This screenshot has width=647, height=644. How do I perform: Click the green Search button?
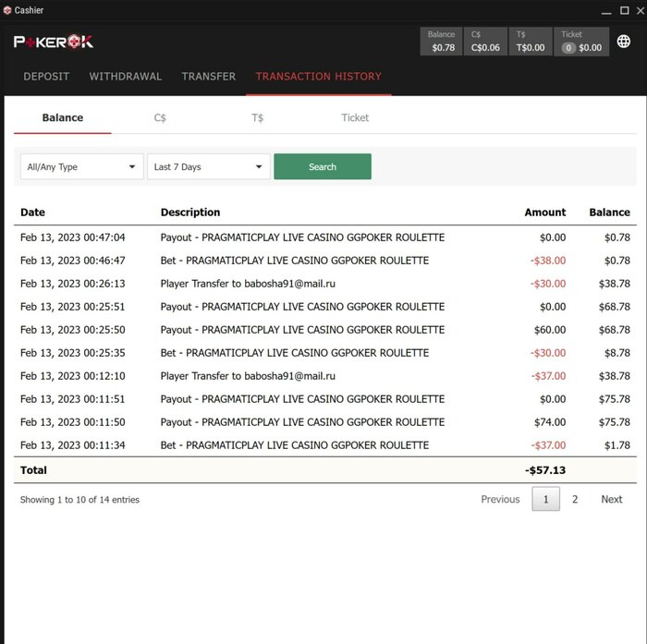coord(323,166)
